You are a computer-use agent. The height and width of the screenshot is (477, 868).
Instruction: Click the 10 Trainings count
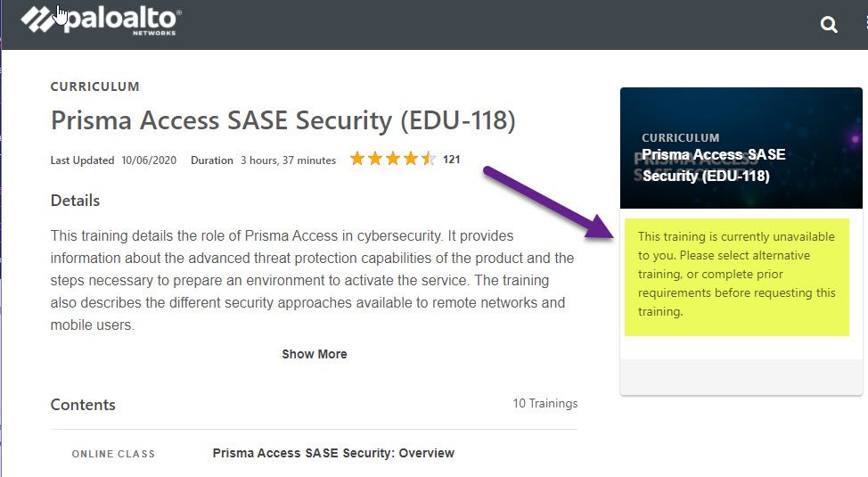click(545, 404)
